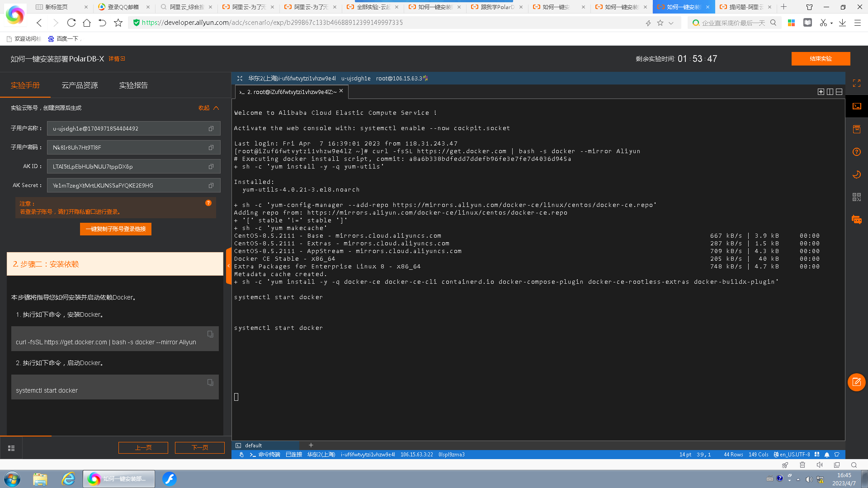The image size is (868, 488).
Task: Switch to the 实验手册 tab
Action: coord(25,85)
